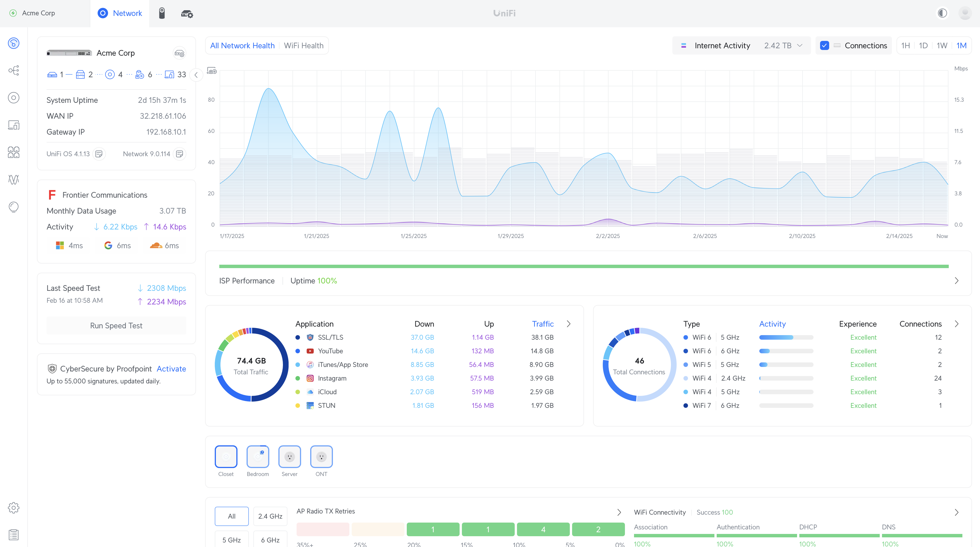
Task: Collapse the left panel chevron
Action: tap(196, 75)
